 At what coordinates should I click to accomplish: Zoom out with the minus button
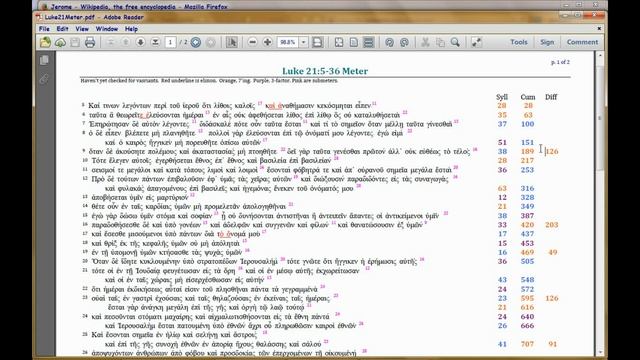[x=252, y=42]
